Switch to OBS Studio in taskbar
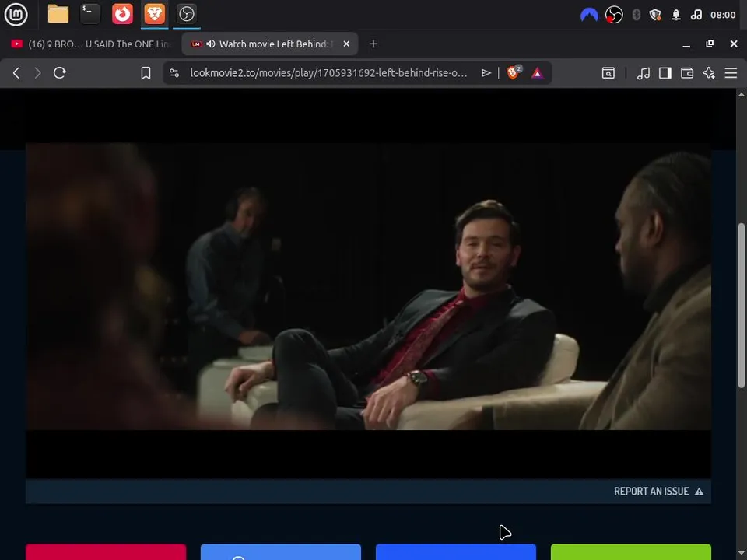 pyautogui.click(x=186, y=14)
